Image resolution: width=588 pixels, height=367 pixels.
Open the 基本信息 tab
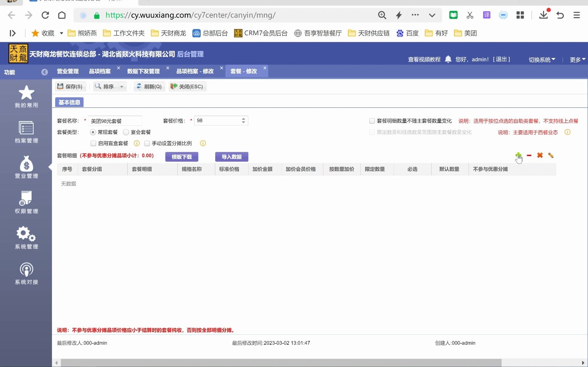pyautogui.click(x=69, y=102)
